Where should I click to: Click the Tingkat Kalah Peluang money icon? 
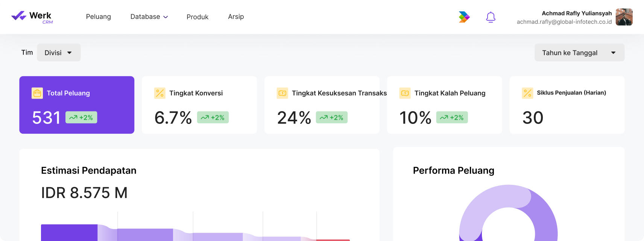click(405, 93)
